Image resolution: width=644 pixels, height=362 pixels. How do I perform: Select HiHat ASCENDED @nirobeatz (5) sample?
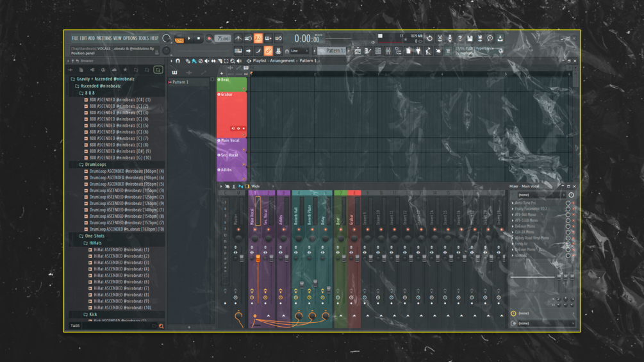(x=122, y=276)
